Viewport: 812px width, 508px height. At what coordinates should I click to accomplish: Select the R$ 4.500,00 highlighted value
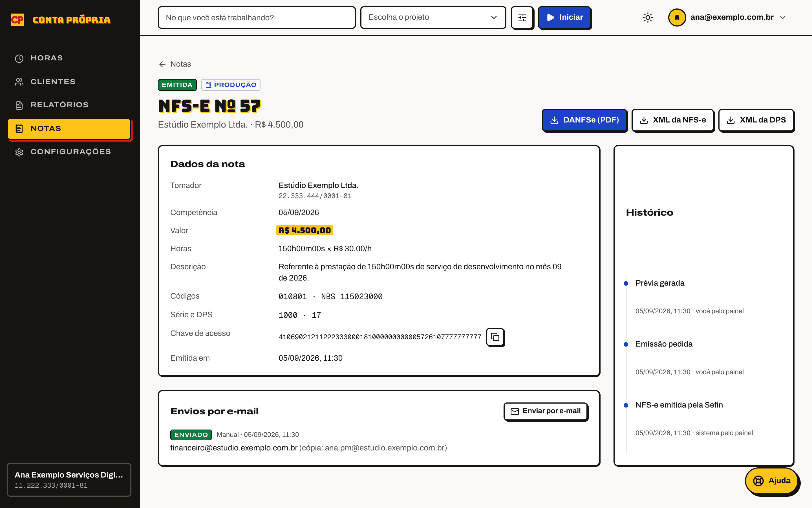(x=305, y=231)
